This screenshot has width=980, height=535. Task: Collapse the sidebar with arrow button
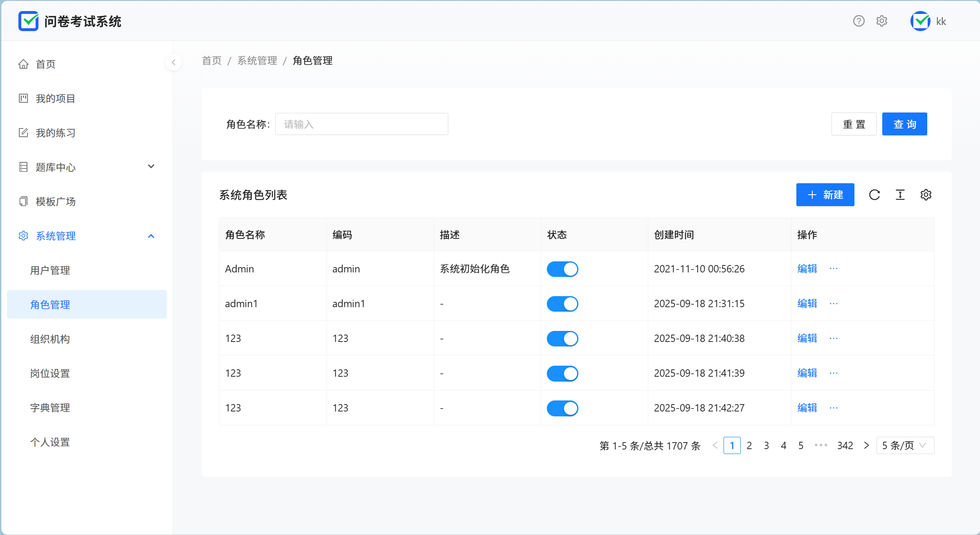click(173, 62)
